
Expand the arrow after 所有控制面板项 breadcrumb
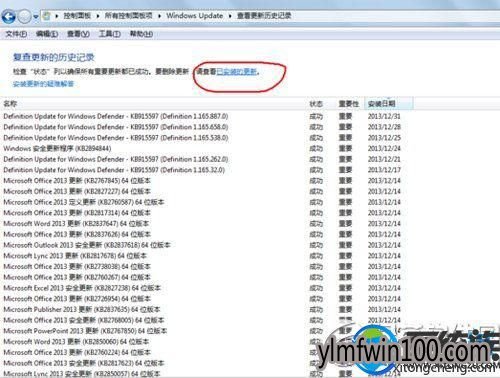pyautogui.click(x=159, y=16)
